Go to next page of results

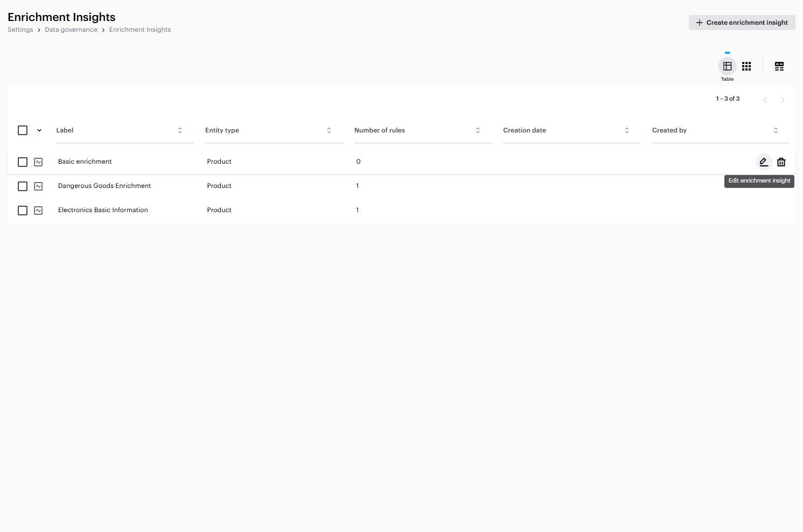(x=783, y=100)
